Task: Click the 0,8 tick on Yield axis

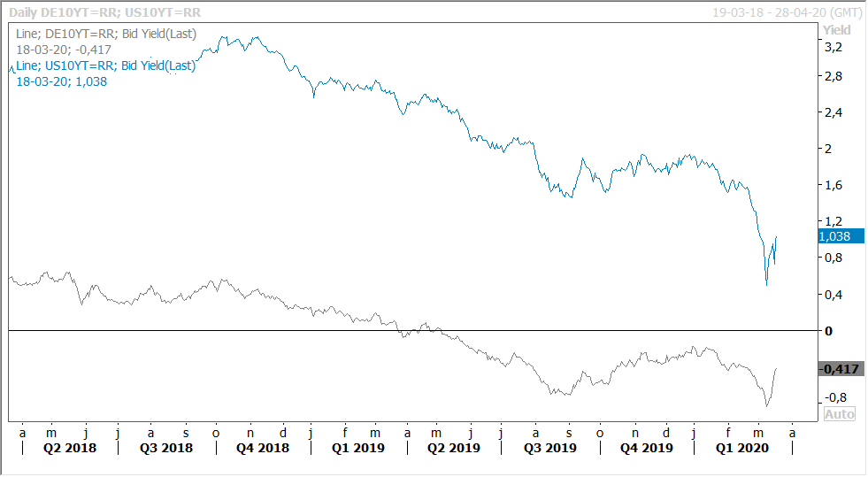Action: point(833,258)
